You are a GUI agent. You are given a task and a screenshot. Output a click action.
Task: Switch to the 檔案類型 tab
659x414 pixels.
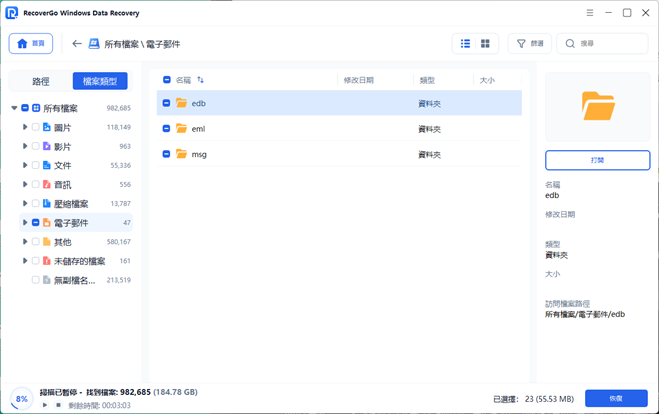(100, 81)
